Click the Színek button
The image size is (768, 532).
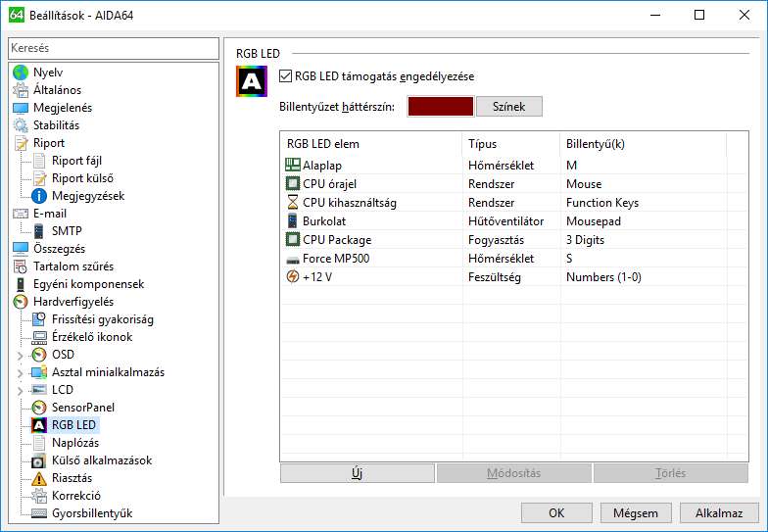point(509,107)
